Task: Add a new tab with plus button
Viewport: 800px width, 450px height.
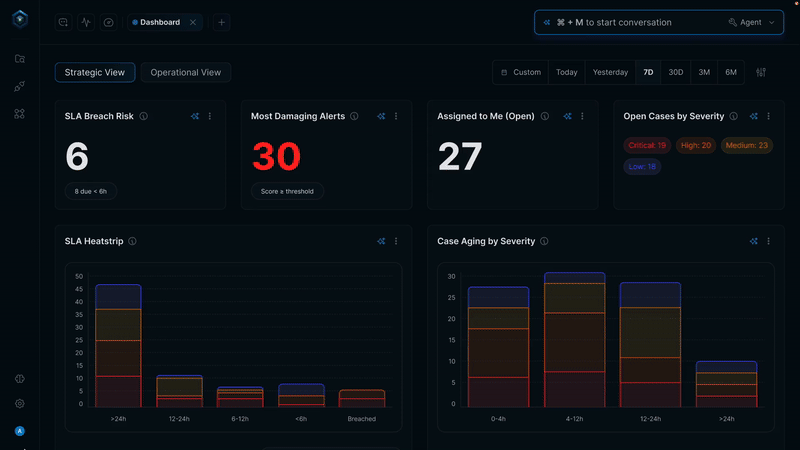Action: tap(221, 22)
